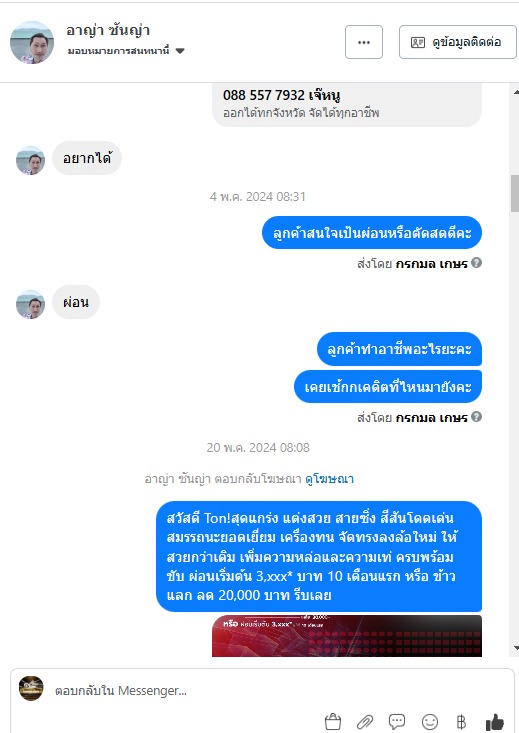The height and width of the screenshot is (733, 519).
Task: Open the red ad image thumbnail
Action: coord(347,636)
